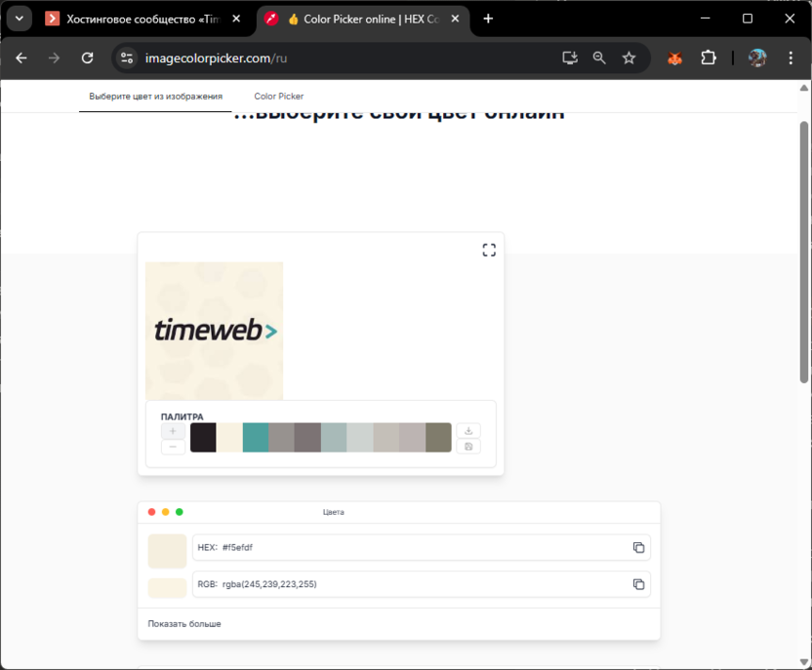Screen dimensions: 812x670
Task: Select the cream palette swatch
Action: 229,438
